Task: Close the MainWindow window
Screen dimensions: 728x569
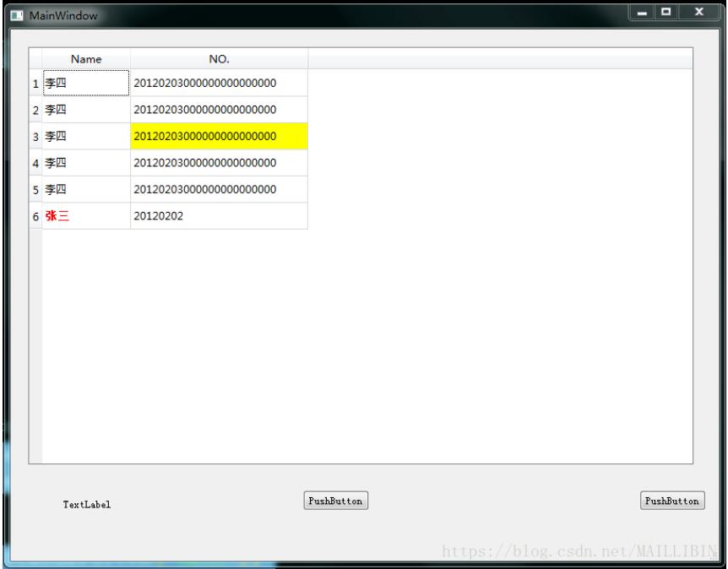Action: click(x=698, y=13)
